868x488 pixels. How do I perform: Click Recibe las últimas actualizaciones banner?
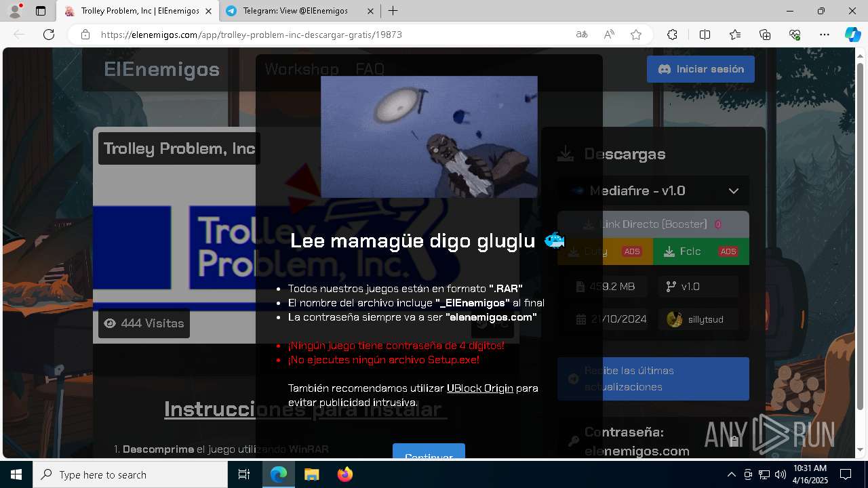(653, 379)
